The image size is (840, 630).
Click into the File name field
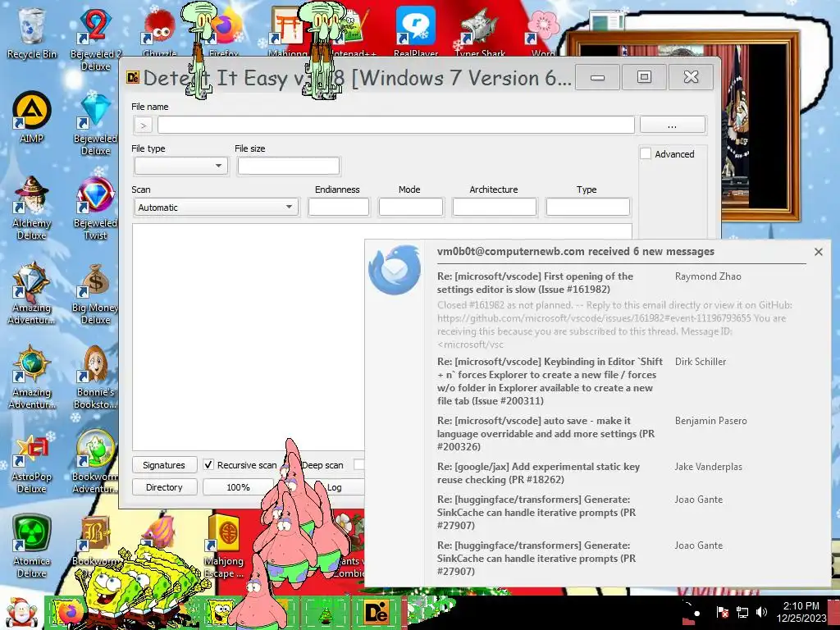396,125
